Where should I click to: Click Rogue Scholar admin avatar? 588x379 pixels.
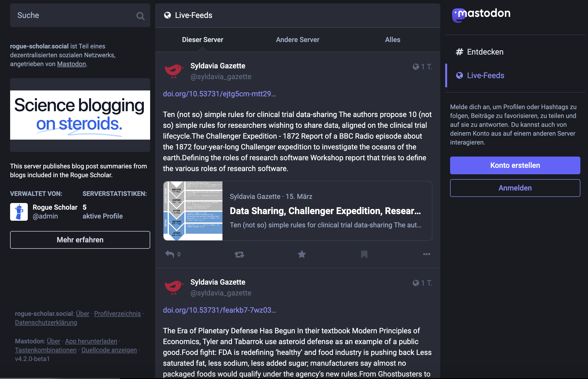[x=19, y=212]
